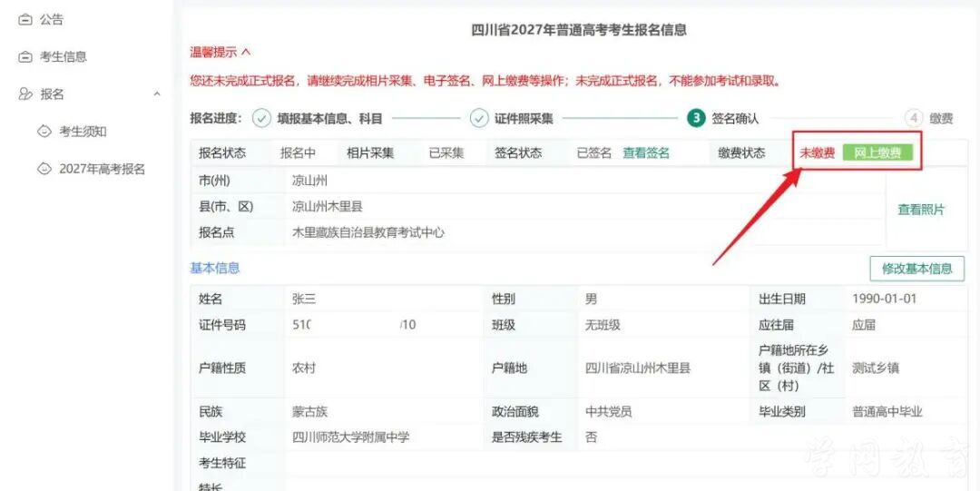Screen dimensions: 980x491
Task: Click the checkmark icon for 证件照采集
Action: [x=479, y=118]
